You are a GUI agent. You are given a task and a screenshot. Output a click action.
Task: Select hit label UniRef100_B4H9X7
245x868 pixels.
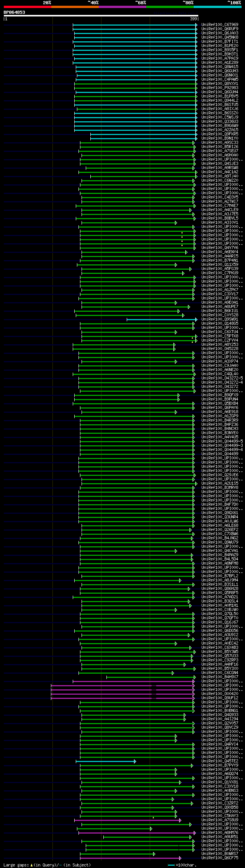pyautogui.click(x=220, y=677)
